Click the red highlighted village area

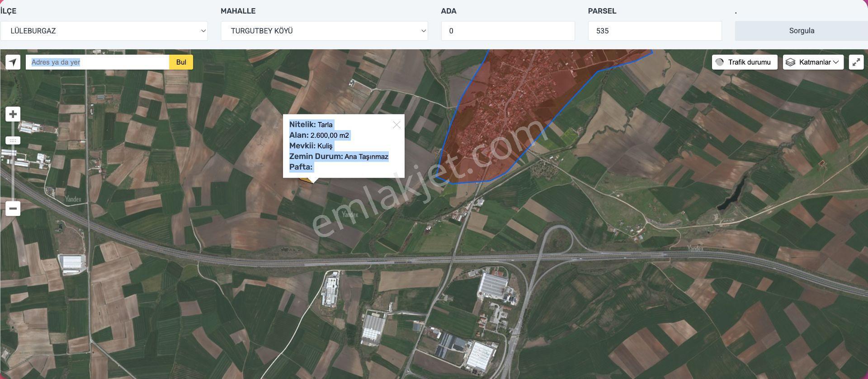tap(520, 113)
